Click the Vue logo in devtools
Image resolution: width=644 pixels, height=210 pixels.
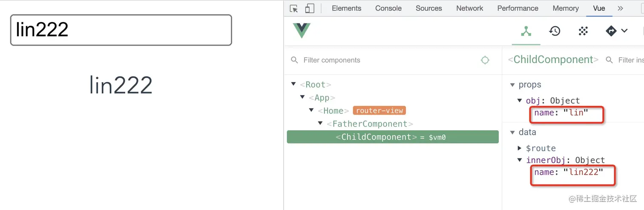(x=302, y=31)
